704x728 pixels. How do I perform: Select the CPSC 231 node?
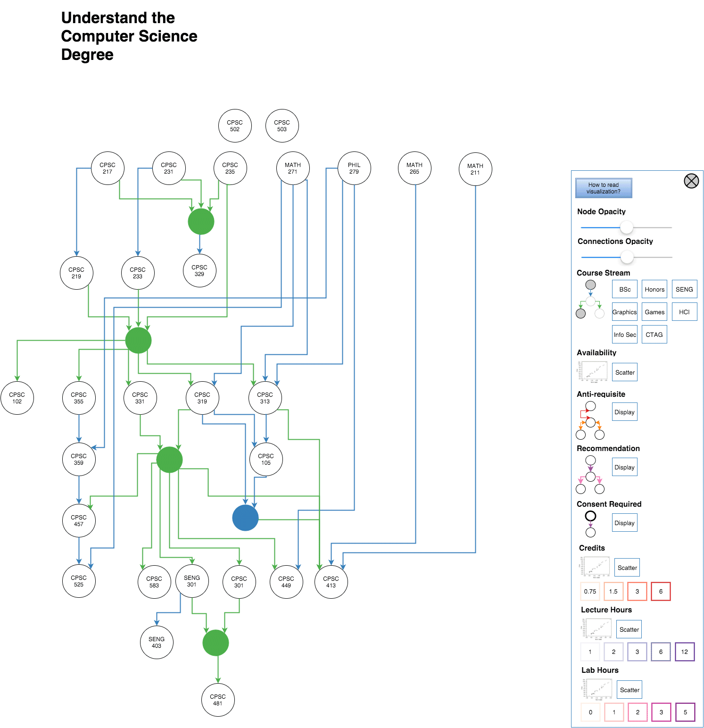169,168
